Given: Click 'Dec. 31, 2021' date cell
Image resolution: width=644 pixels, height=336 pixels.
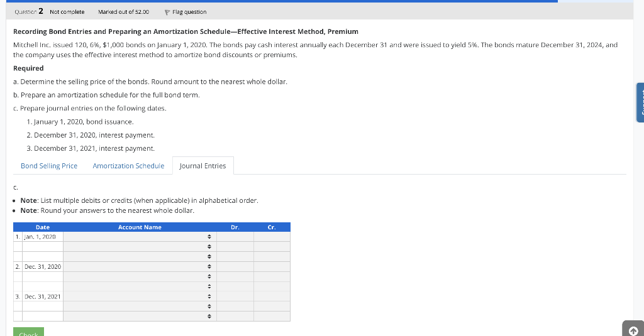Looking at the screenshot, I should (x=43, y=296).
